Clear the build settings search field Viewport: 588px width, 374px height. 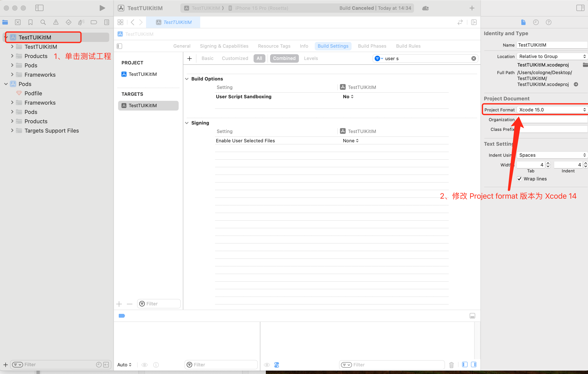click(x=473, y=58)
